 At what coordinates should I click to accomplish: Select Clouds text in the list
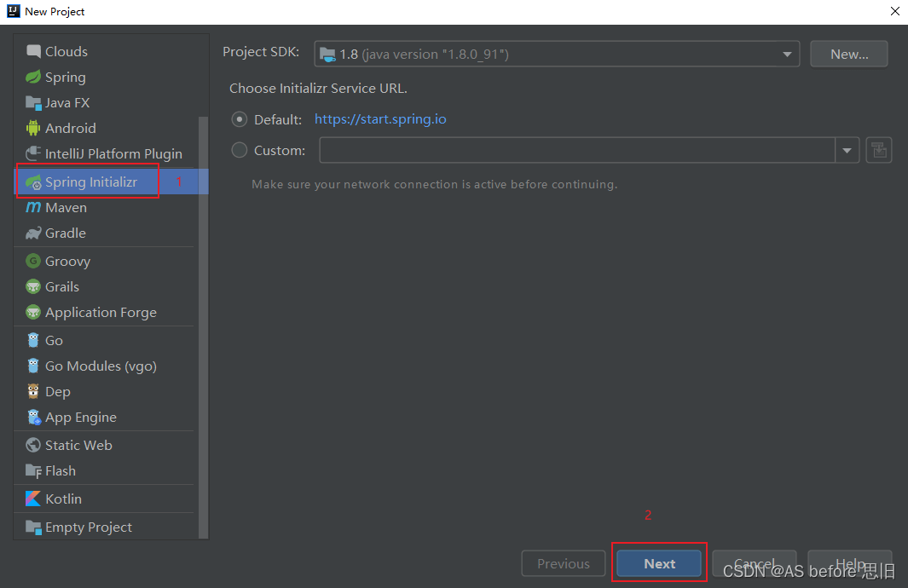[66, 51]
